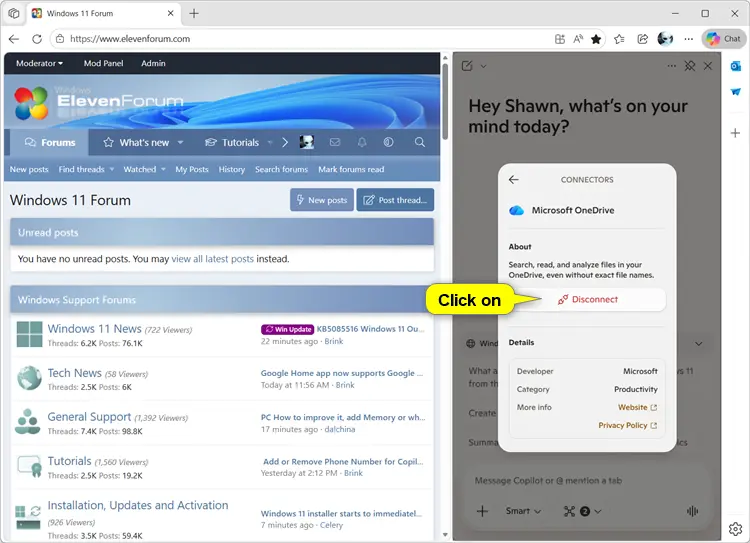
Task: Click Search forums link
Action: point(281,169)
